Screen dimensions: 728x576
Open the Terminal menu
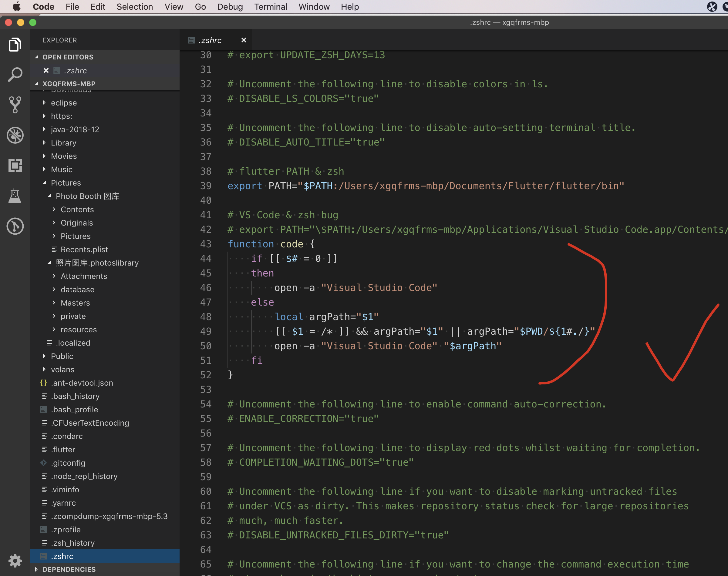click(271, 7)
